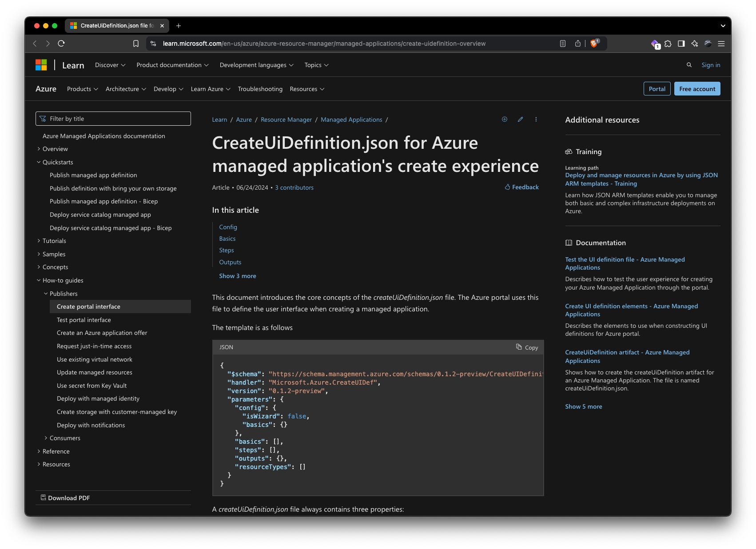Click Show 3 more link
The height and width of the screenshot is (549, 756).
point(238,276)
